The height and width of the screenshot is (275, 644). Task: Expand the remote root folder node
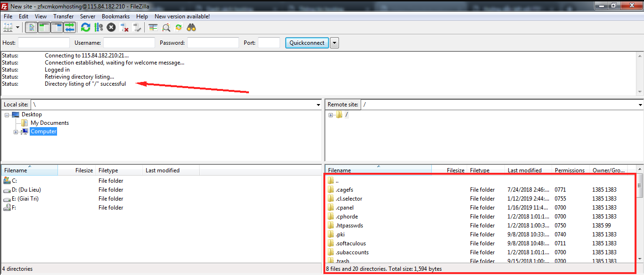pos(330,115)
